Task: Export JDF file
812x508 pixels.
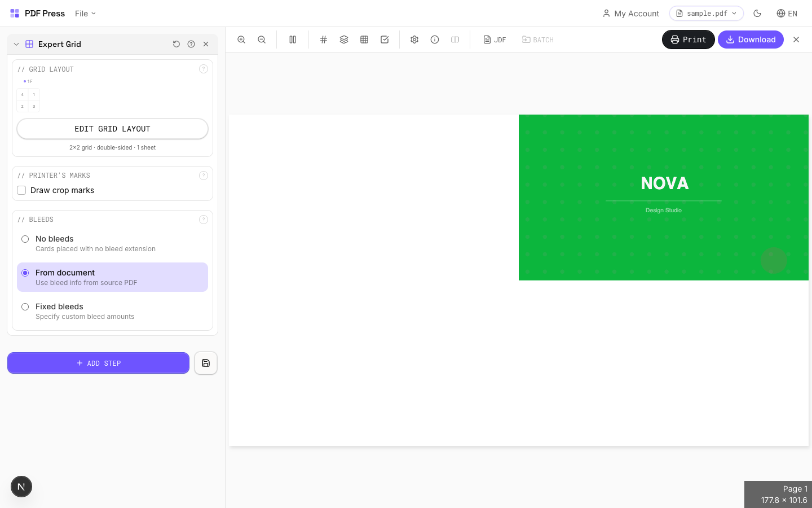Action: pos(495,40)
